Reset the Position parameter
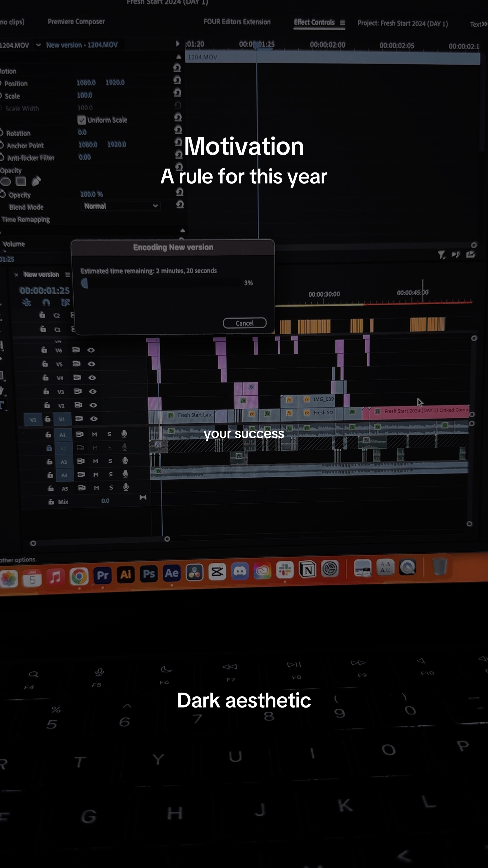Screen dimensions: 488x868 (x=177, y=80)
